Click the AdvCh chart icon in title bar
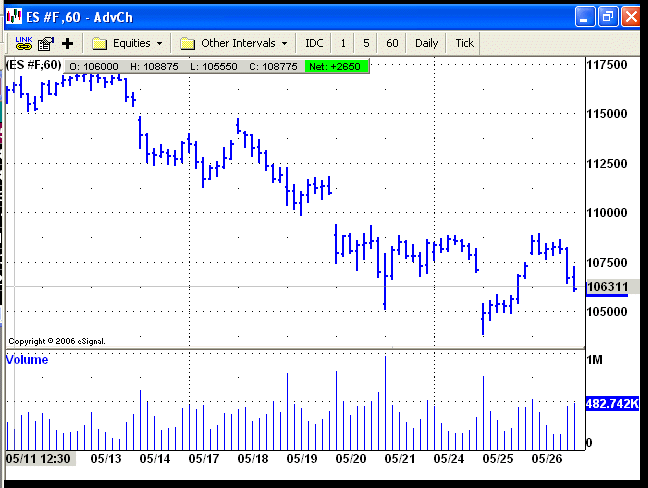 click(x=14, y=17)
